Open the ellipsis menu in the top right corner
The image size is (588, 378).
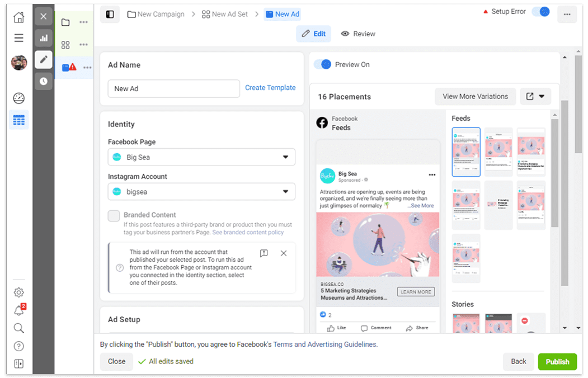click(567, 14)
